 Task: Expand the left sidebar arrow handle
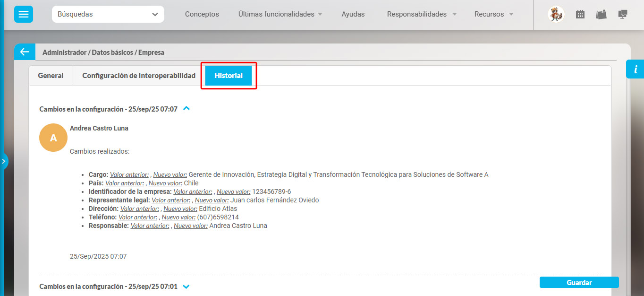click(x=4, y=161)
